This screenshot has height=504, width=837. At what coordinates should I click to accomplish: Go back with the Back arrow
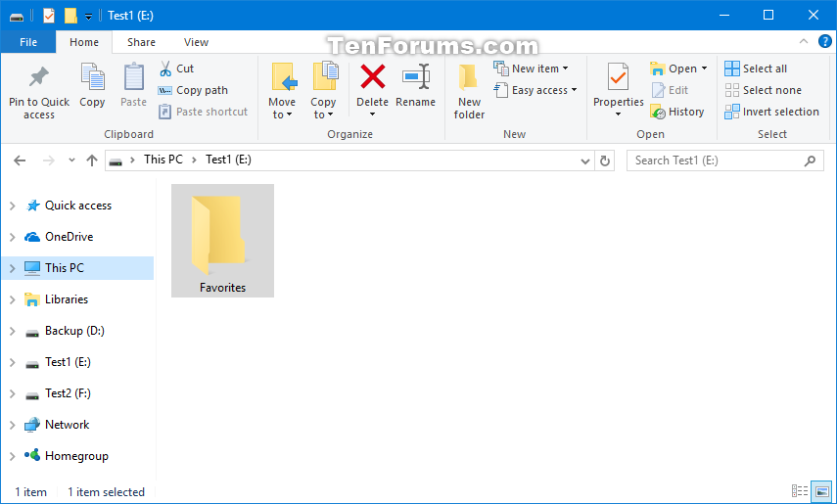click(20, 160)
